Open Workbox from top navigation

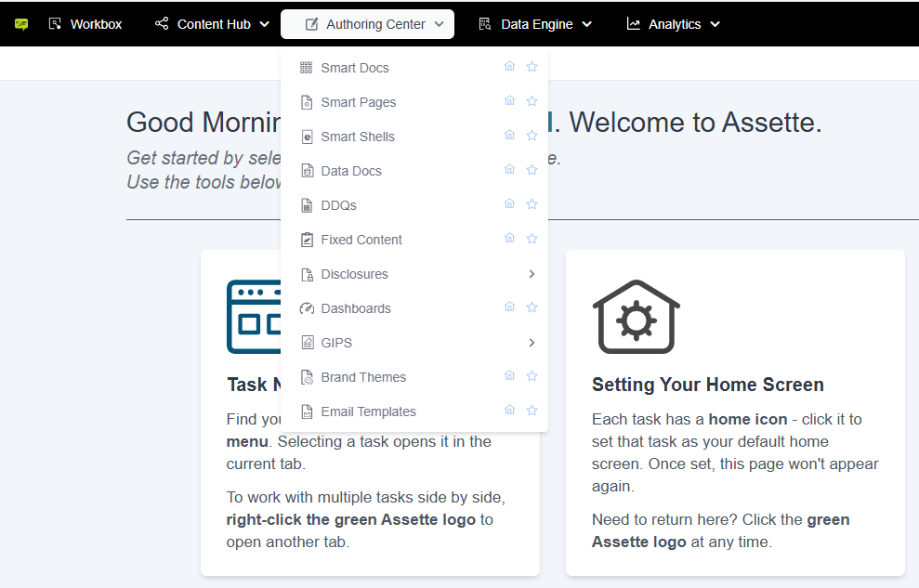[x=85, y=24]
